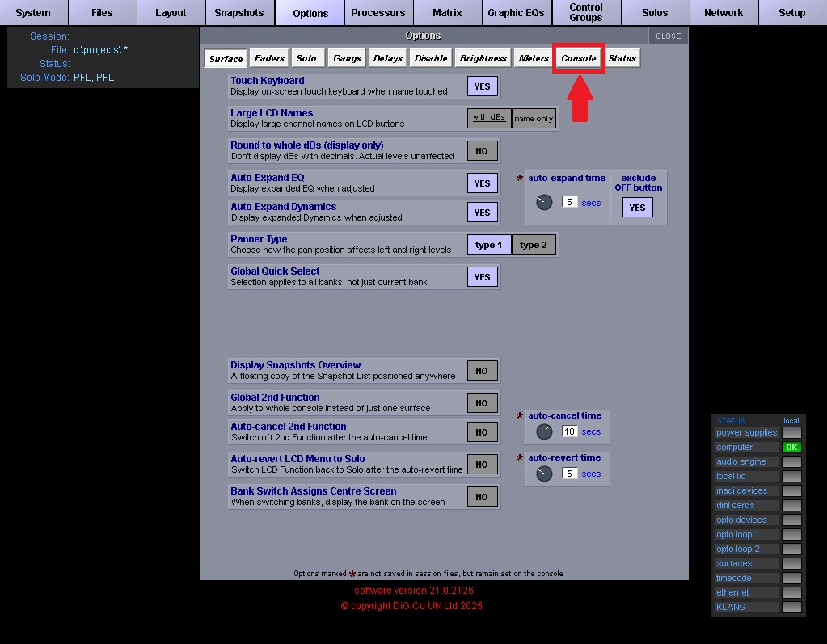Screen dimensions: 827x644
Task: Click the audio engine status indicator
Action: click(x=791, y=461)
